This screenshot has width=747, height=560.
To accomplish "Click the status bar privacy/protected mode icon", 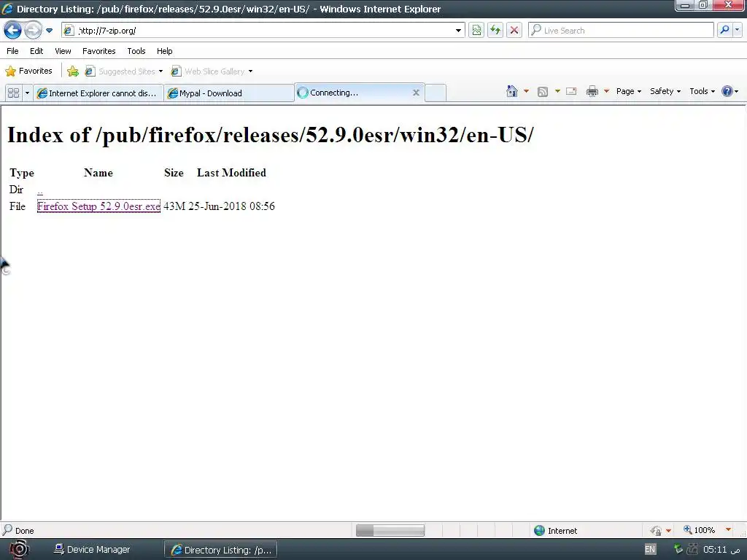I will (x=656, y=531).
